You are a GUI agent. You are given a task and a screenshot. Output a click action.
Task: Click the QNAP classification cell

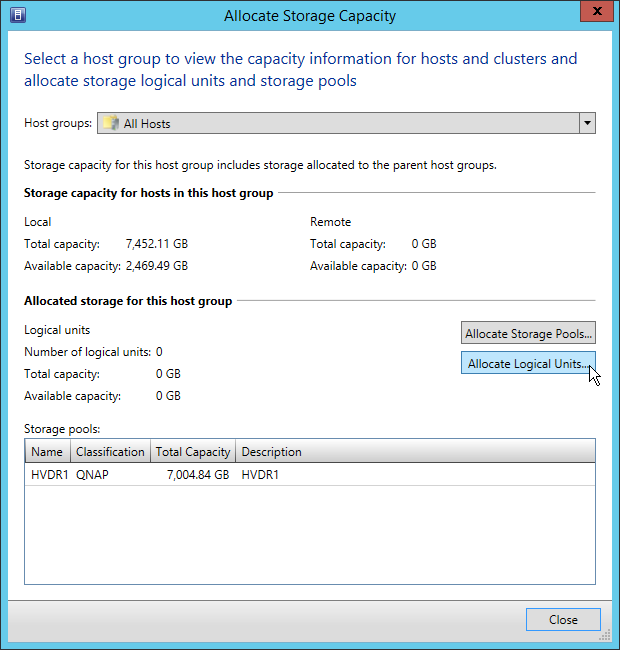coord(93,475)
